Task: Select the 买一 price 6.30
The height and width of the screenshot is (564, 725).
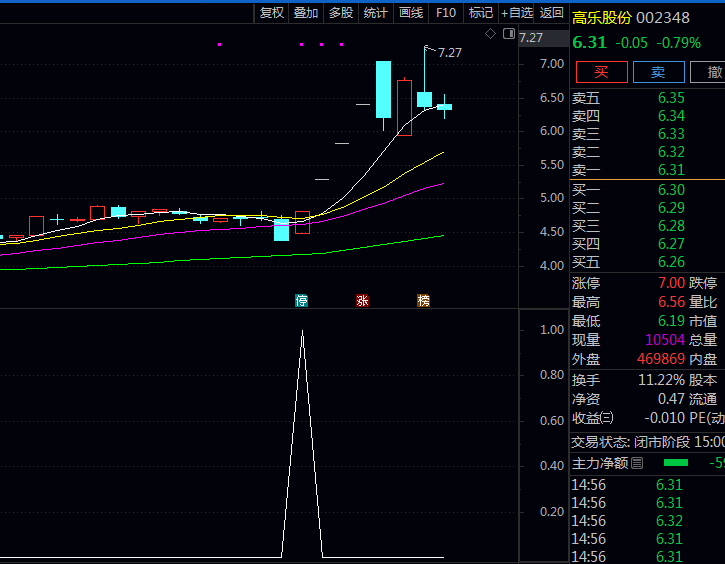Action: click(671, 190)
